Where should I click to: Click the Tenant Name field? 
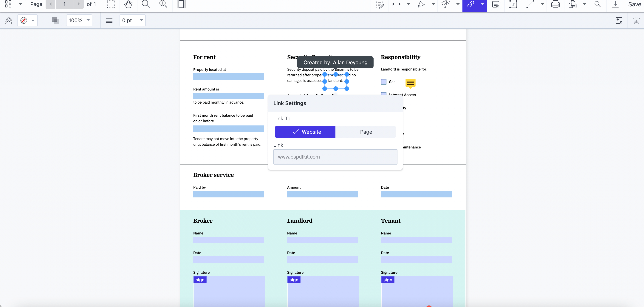pyautogui.click(x=417, y=240)
